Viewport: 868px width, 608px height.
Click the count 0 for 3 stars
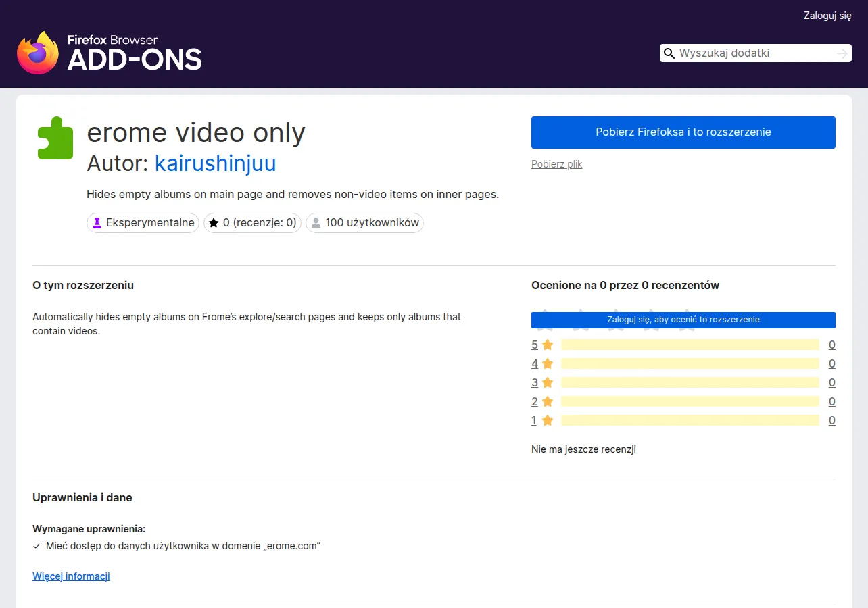(x=832, y=382)
